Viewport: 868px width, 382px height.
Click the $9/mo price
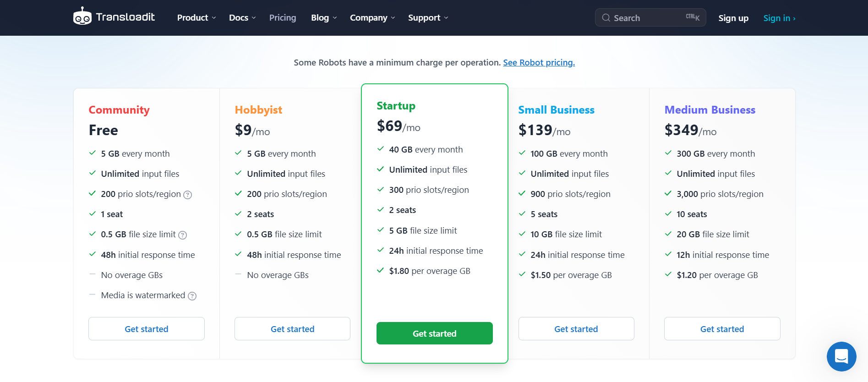click(252, 131)
